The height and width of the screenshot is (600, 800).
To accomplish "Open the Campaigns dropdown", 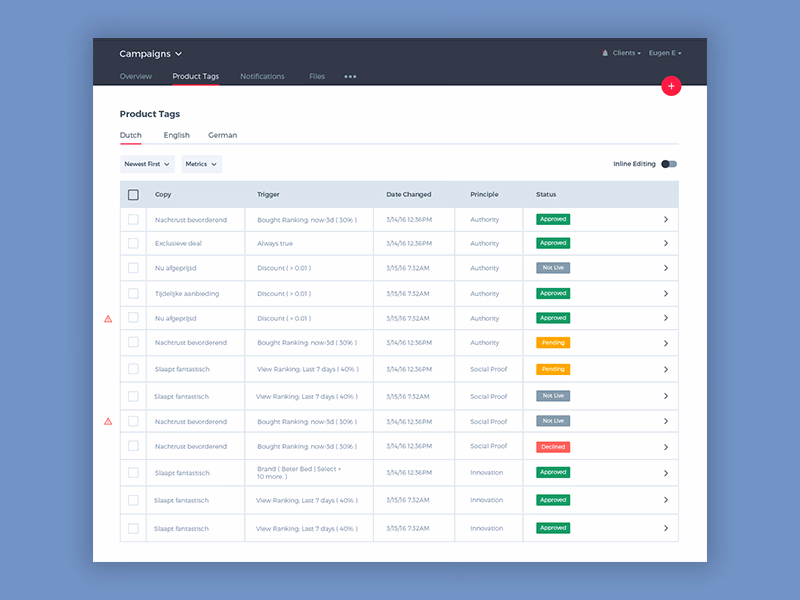I will pyautogui.click(x=151, y=54).
